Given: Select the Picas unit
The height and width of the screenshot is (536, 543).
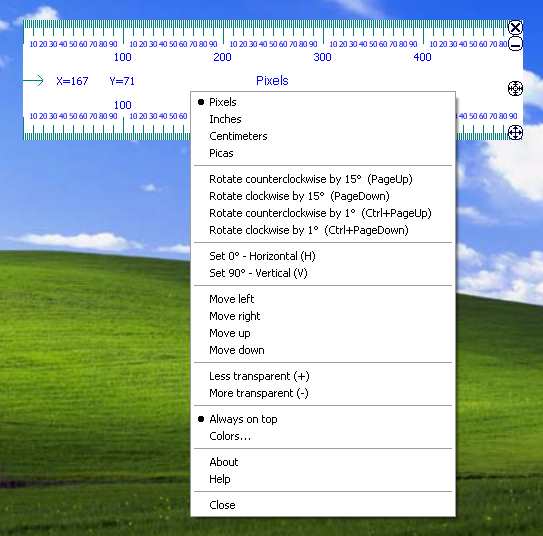Looking at the screenshot, I should click(x=323, y=153).
